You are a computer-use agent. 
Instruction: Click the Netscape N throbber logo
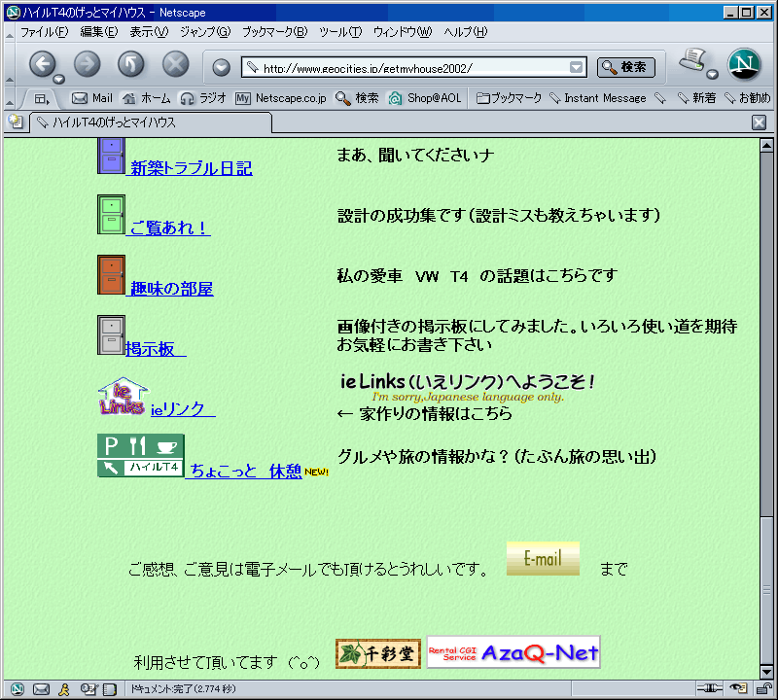pos(744,64)
